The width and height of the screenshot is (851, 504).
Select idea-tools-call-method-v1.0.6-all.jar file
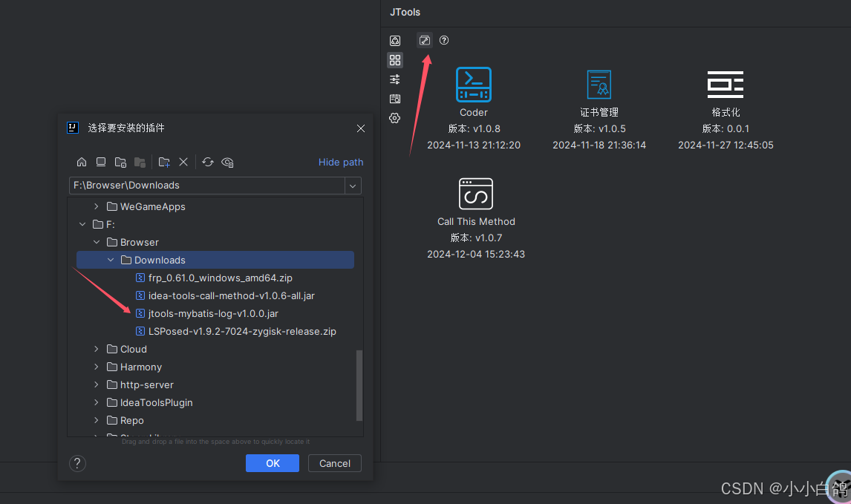point(231,295)
